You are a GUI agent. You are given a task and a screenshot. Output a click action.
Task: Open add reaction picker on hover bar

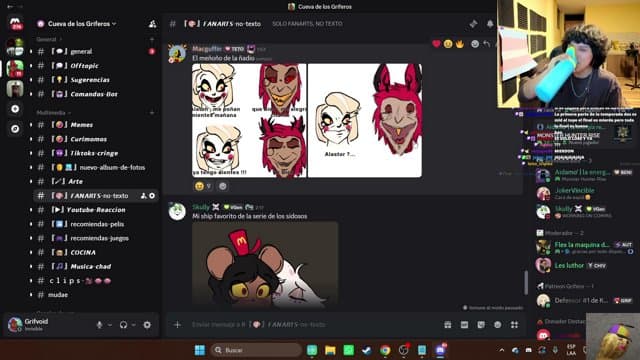click(x=475, y=44)
